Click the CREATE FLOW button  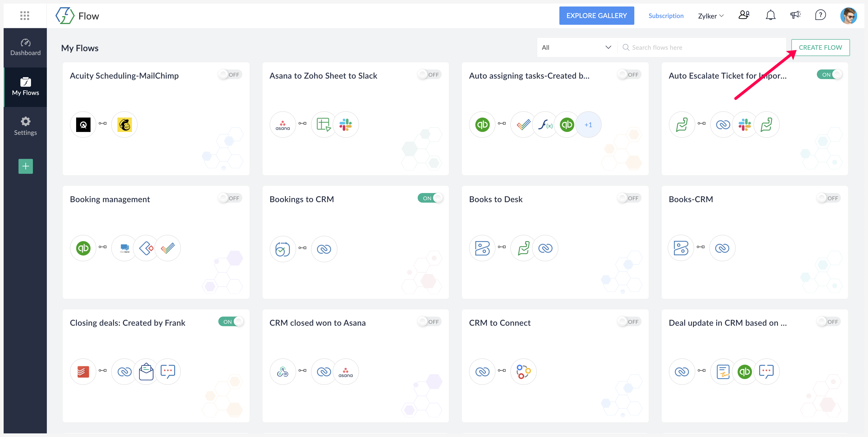[820, 48]
